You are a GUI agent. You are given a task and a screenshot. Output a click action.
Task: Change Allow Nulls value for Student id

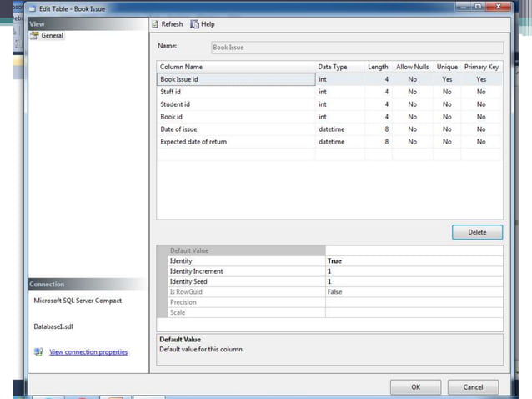[412, 104]
